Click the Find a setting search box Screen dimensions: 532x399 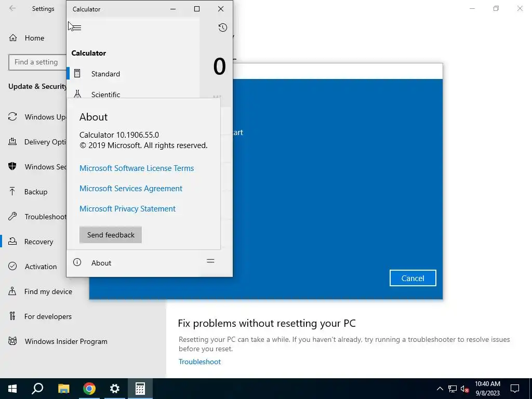[x=37, y=62]
